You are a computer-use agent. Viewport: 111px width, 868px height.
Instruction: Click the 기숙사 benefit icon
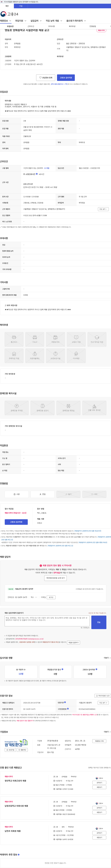point(35,339)
